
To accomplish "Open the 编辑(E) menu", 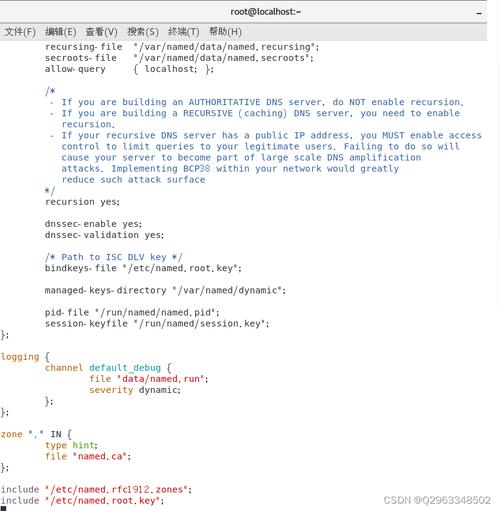I will [61, 32].
